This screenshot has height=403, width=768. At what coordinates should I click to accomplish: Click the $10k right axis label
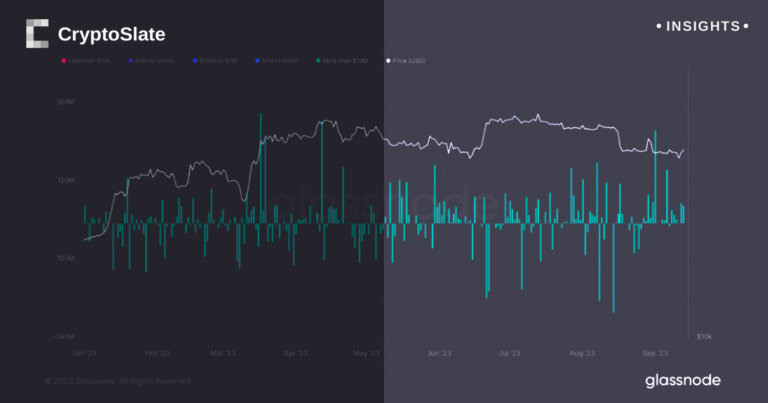click(x=704, y=336)
